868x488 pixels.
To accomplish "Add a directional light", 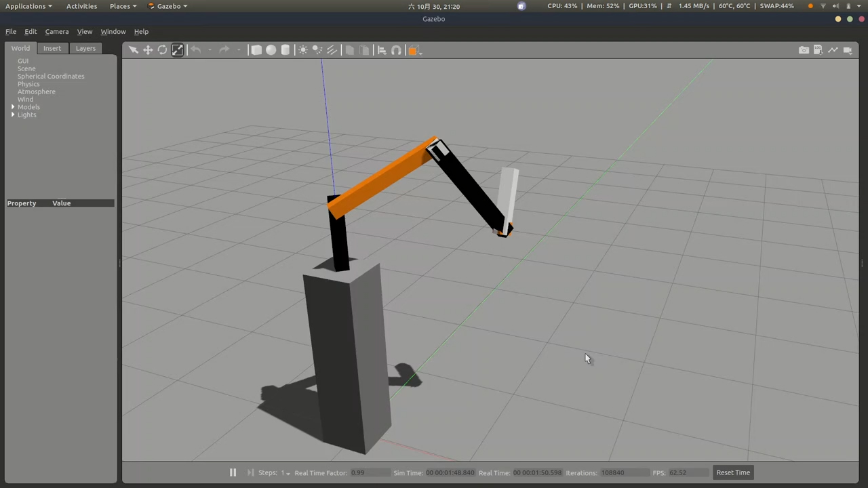I will [x=332, y=50].
